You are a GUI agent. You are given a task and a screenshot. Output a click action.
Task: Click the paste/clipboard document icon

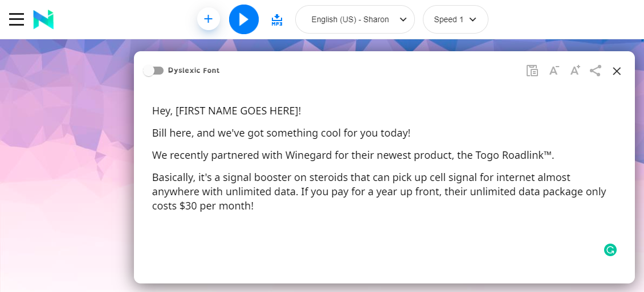point(532,71)
